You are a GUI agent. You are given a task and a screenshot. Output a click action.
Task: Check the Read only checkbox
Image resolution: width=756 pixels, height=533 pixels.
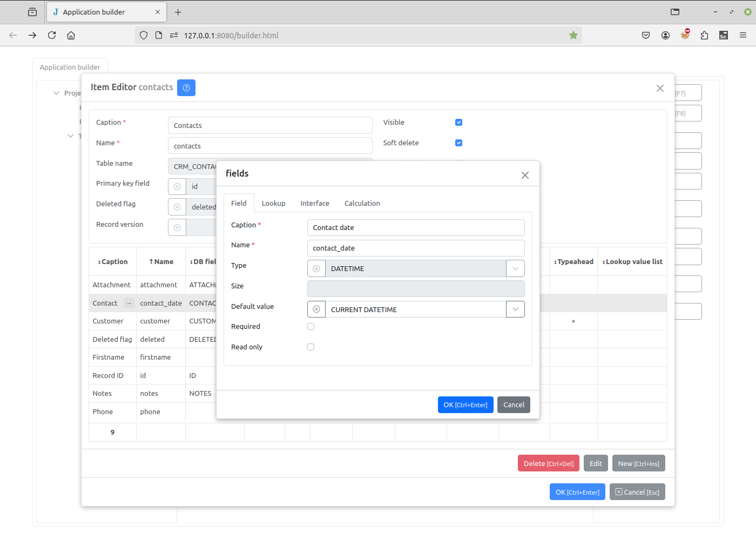point(310,347)
